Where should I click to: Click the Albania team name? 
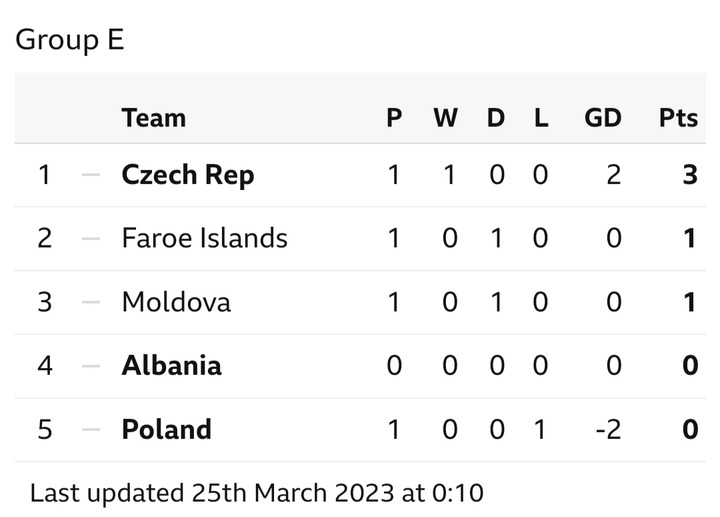172,365
